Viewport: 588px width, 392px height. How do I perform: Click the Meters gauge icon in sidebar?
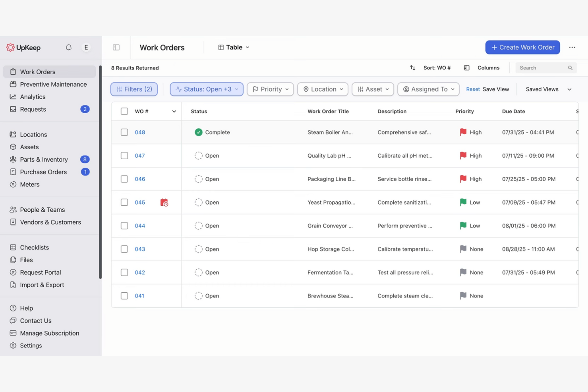[x=13, y=184]
